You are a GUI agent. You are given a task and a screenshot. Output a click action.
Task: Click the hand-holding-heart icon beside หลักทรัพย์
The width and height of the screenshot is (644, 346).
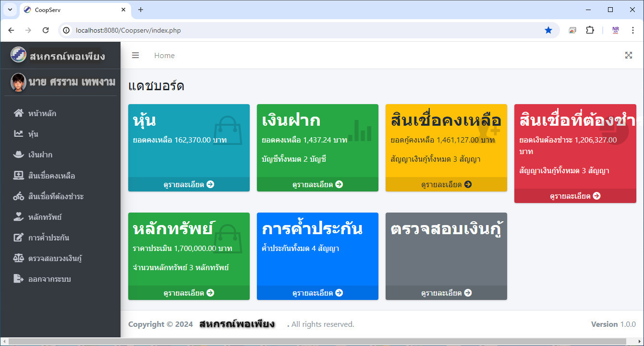[19, 217]
